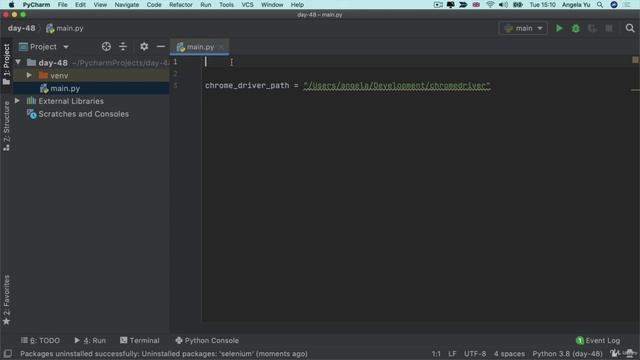Click the LF line separator indicator

click(452, 353)
